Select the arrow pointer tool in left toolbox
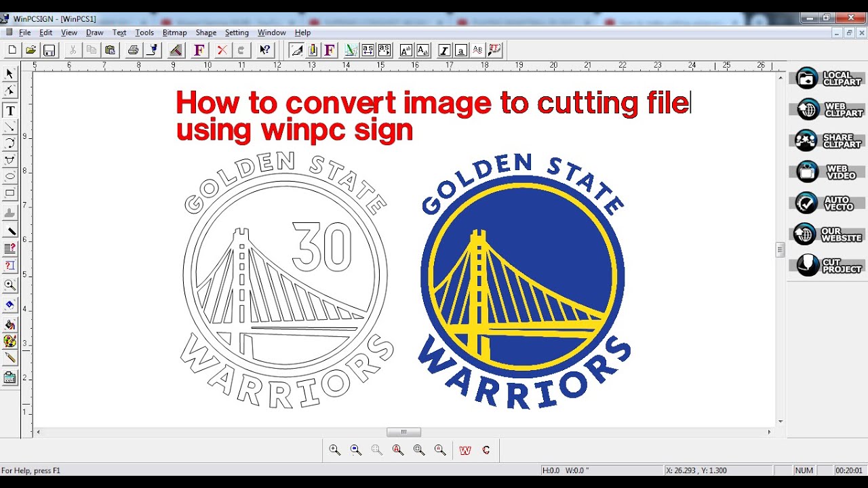Screen dimensions: 868x488 10,73
